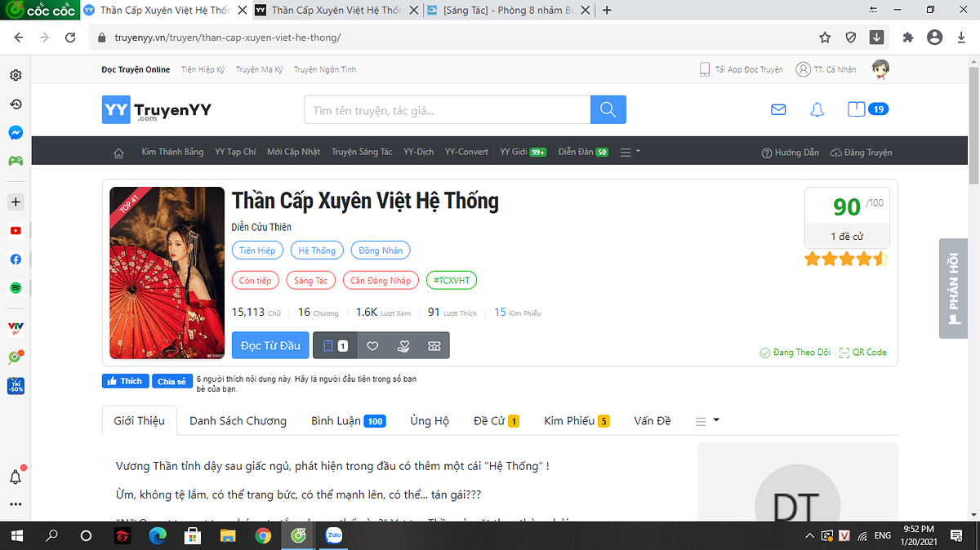This screenshot has width=980, height=550.
Task: Click the donate hand-heart icon
Action: (403, 346)
